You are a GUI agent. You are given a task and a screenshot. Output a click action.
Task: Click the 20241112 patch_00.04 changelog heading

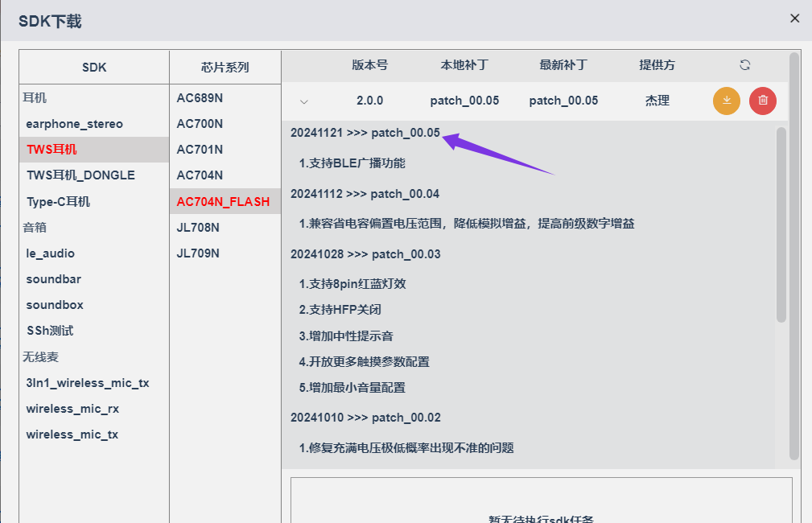coord(365,194)
